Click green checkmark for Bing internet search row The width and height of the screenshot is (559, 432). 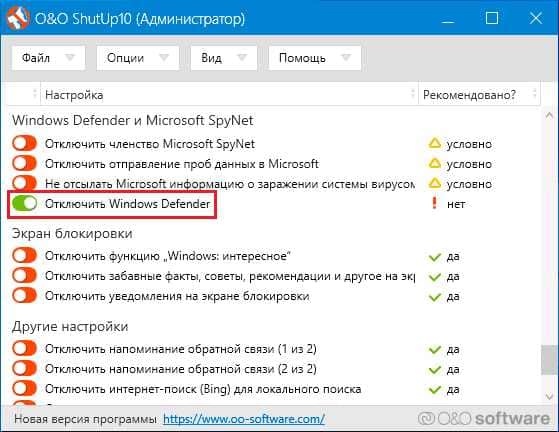pos(435,390)
